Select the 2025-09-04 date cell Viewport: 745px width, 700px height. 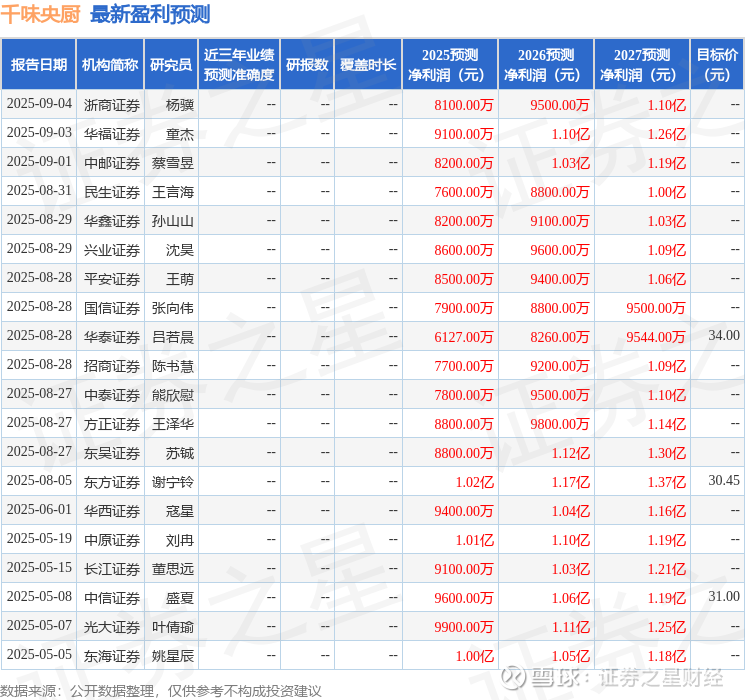39,104
